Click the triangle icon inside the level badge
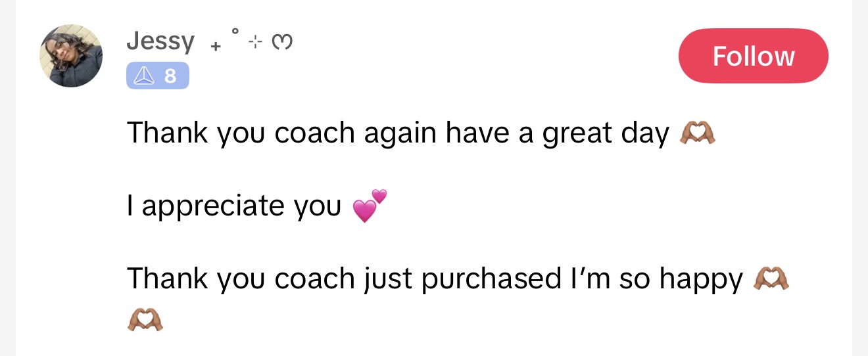The height and width of the screenshot is (356, 868). (143, 76)
